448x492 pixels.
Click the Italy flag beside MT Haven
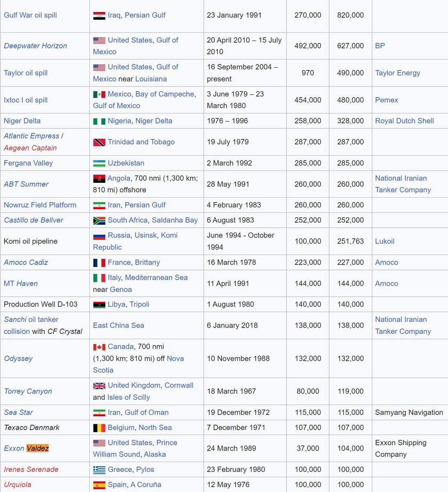98,278
